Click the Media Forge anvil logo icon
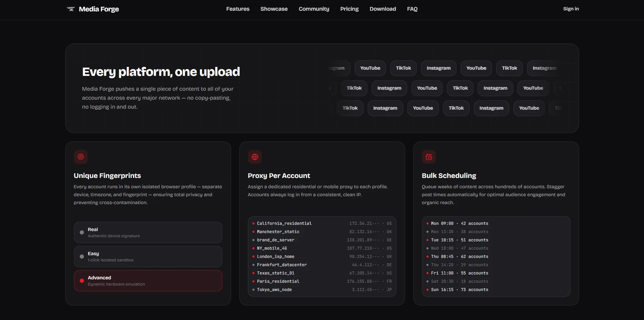Viewport: 644px width, 320px height. click(x=71, y=9)
